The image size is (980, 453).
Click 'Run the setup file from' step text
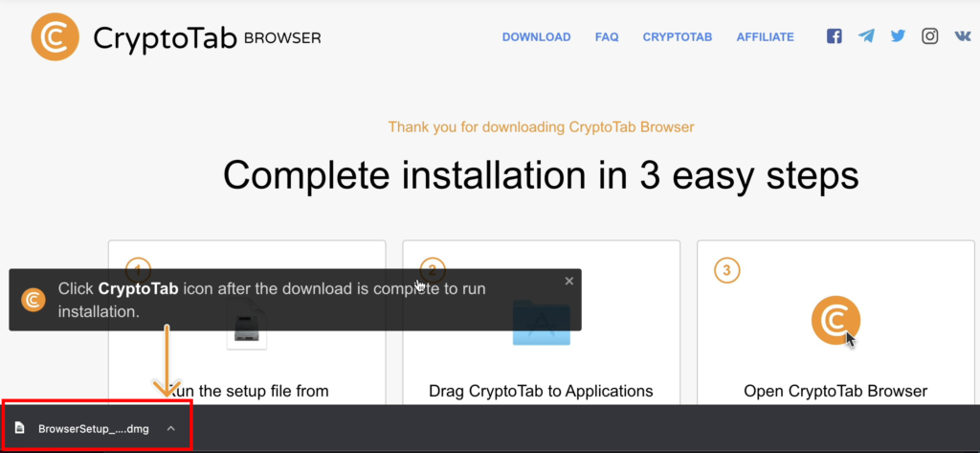tap(248, 391)
